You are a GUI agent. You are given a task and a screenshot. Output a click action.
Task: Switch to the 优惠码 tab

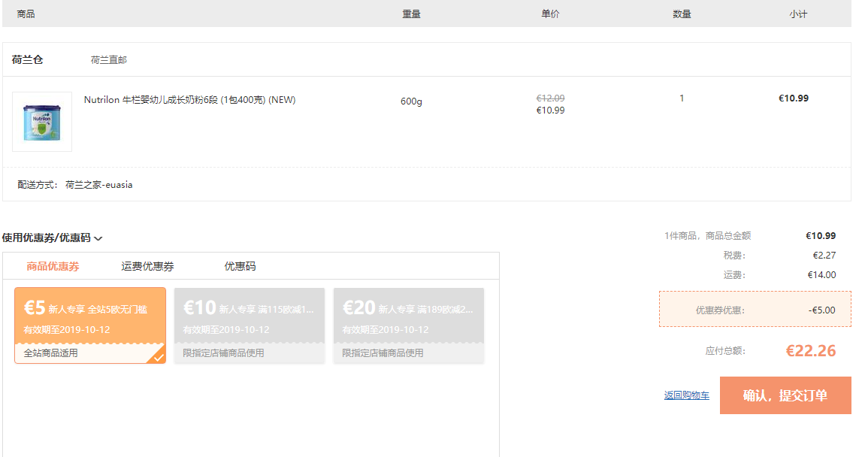(240, 266)
